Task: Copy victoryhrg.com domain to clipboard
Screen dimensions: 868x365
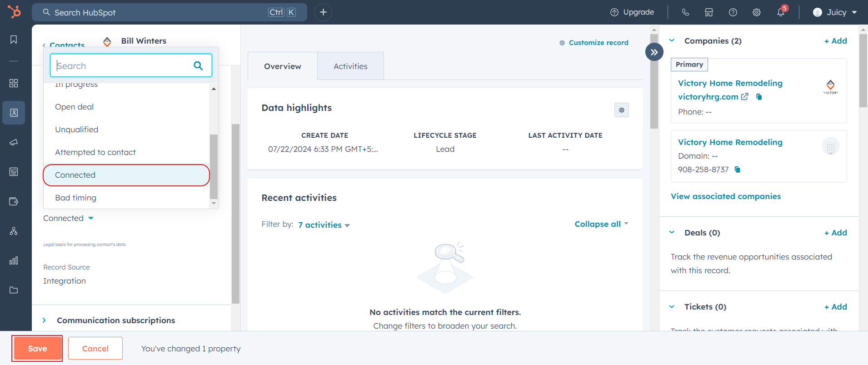Action: coord(759,97)
